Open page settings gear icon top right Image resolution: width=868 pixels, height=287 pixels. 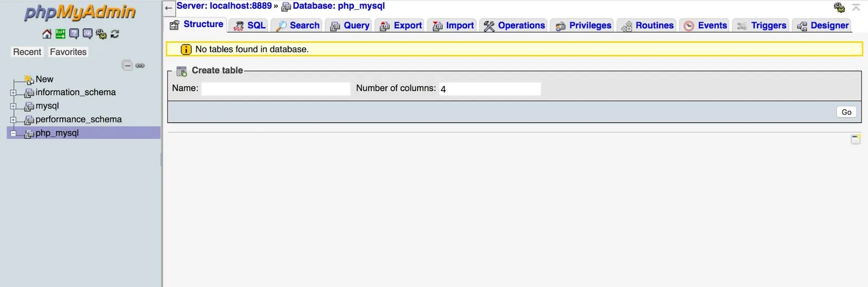tap(839, 7)
